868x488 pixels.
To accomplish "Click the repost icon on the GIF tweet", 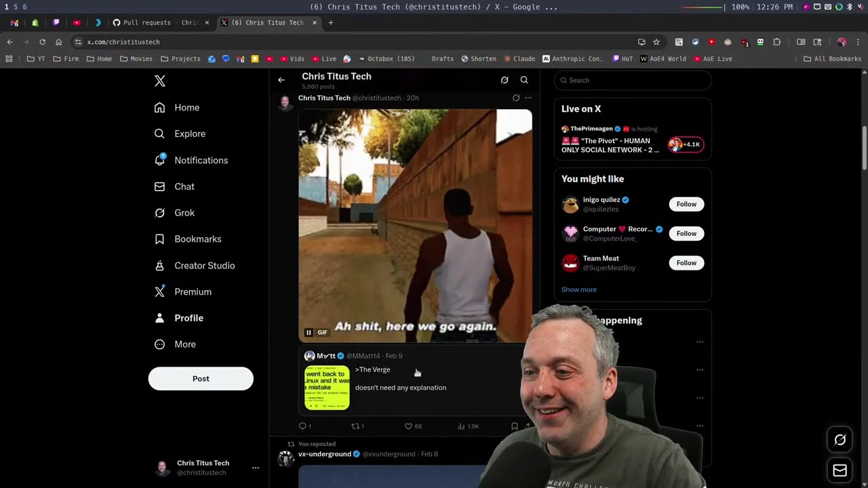I will point(355,426).
